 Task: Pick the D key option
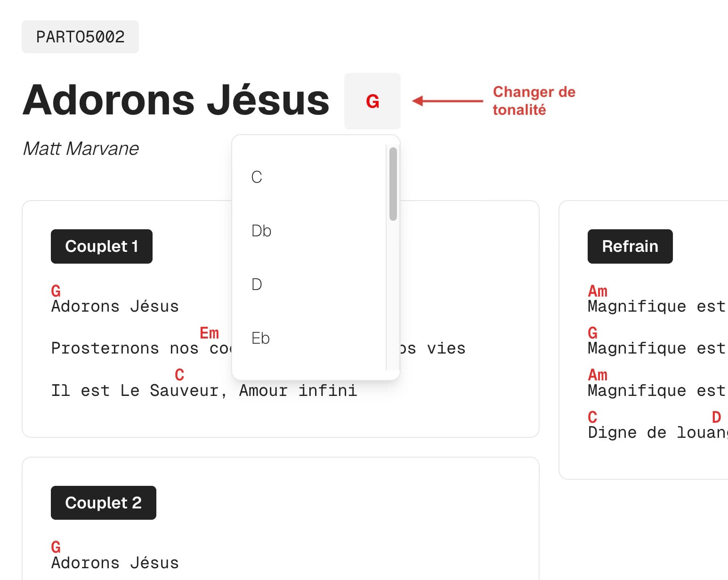pos(257,284)
